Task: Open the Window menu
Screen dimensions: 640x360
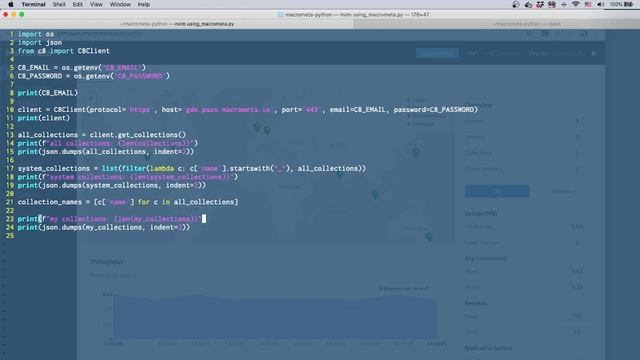Action: [x=120, y=4]
